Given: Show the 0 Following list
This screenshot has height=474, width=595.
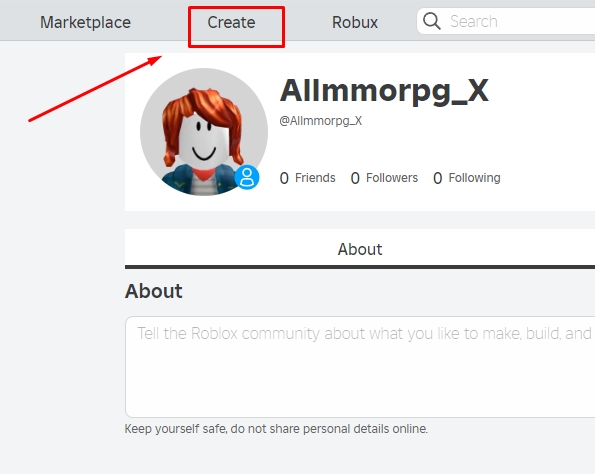Looking at the screenshot, I should pyautogui.click(x=467, y=178).
